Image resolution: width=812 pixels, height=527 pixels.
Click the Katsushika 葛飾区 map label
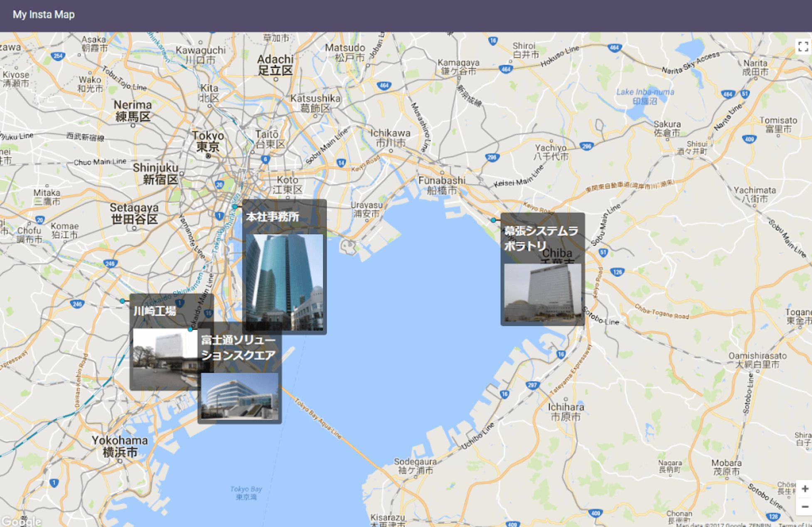(x=315, y=103)
